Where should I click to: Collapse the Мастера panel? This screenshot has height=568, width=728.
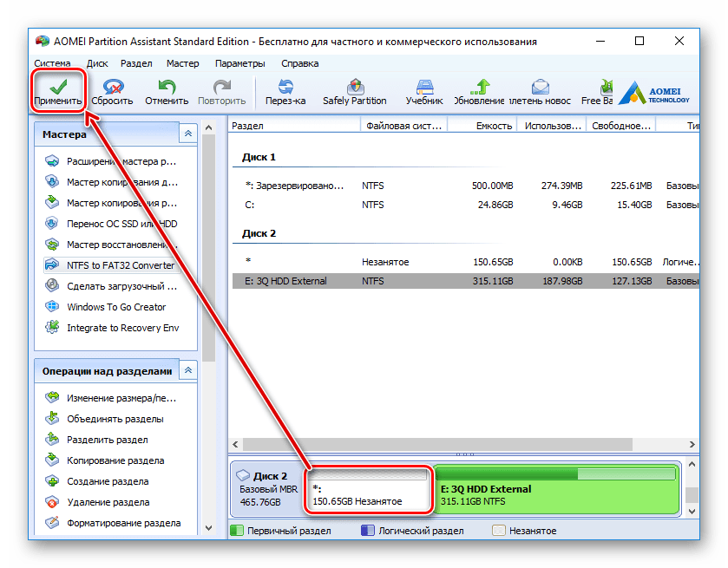pyautogui.click(x=188, y=134)
